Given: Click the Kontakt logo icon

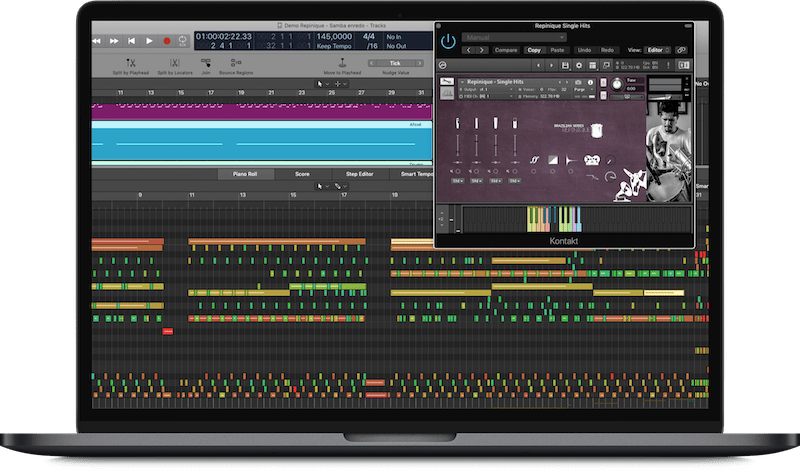Looking at the screenshot, I should coord(442,65).
